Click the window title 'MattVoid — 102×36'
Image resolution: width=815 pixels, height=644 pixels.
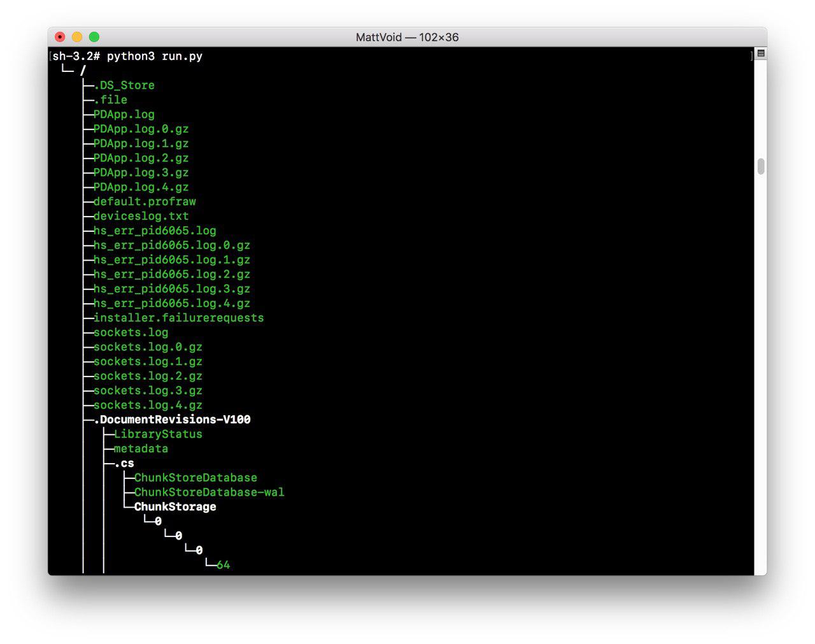[407, 37]
